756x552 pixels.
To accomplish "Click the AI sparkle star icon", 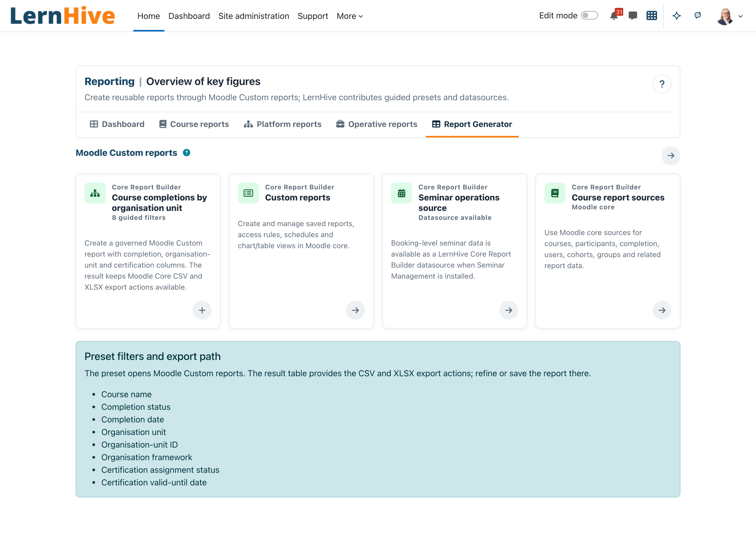I will (676, 15).
